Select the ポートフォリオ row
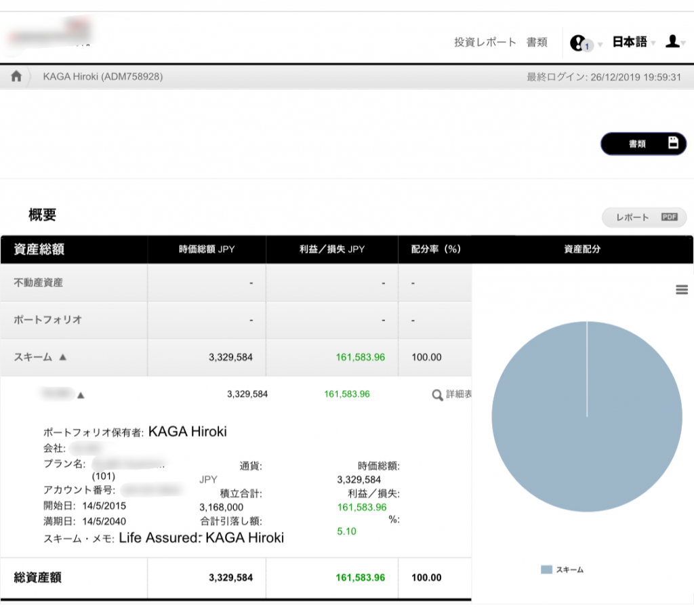 point(48,320)
